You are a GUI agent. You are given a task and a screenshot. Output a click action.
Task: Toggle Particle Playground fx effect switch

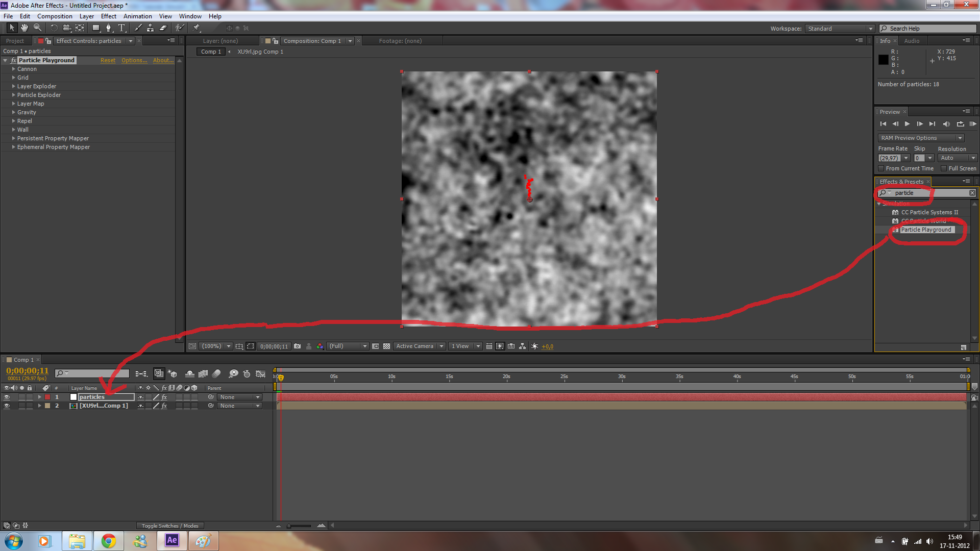pos(14,60)
